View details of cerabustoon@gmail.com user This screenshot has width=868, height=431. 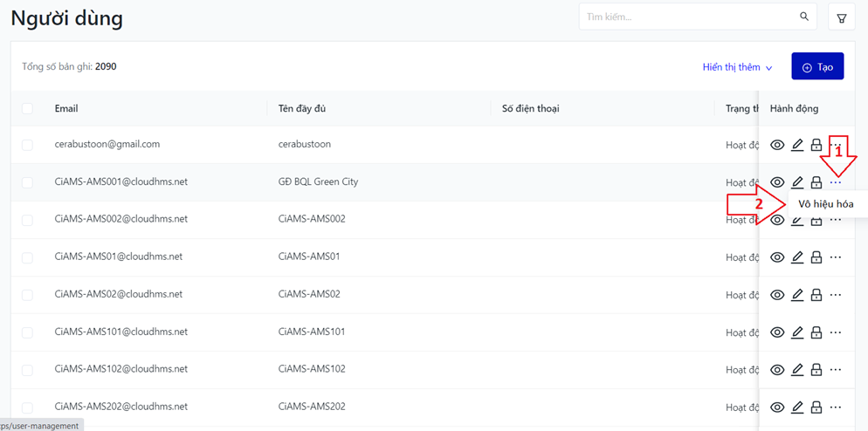tap(777, 145)
